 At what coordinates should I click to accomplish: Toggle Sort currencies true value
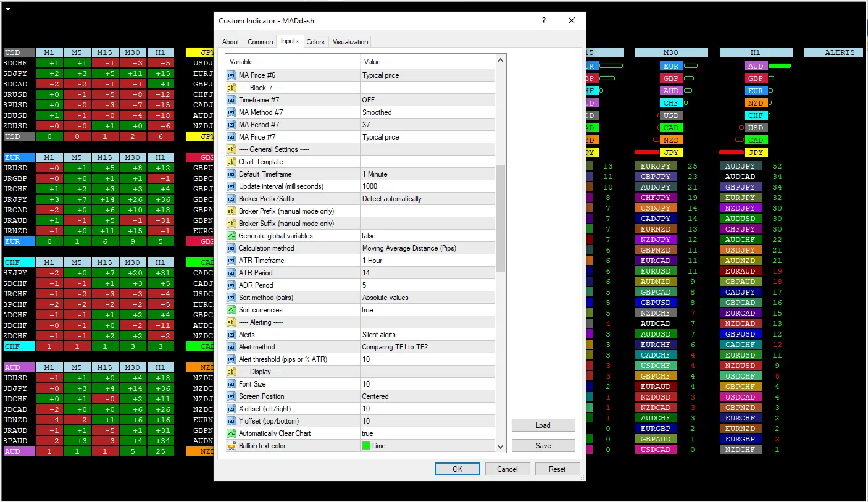(x=427, y=310)
